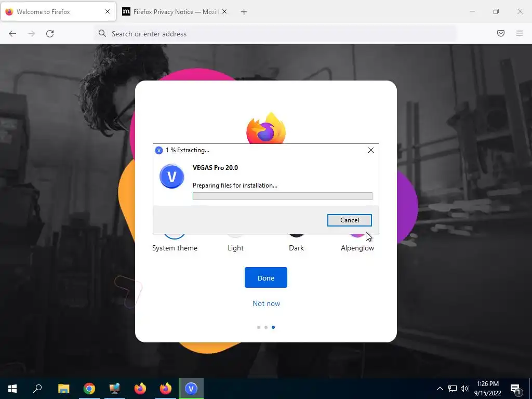Open Windows taskbar search
532x399 pixels.
click(37, 388)
